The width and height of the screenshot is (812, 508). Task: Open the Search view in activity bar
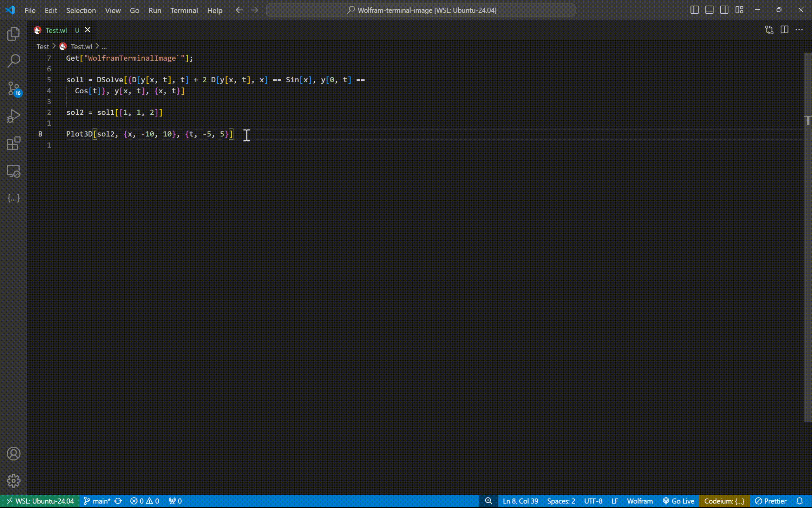pos(13,61)
